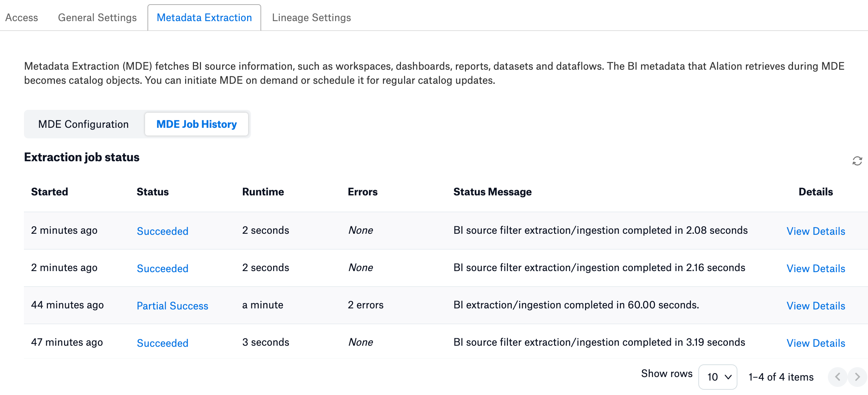The height and width of the screenshot is (395, 868).
Task: Switch to MDE Configuration
Action: click(83, 124)
